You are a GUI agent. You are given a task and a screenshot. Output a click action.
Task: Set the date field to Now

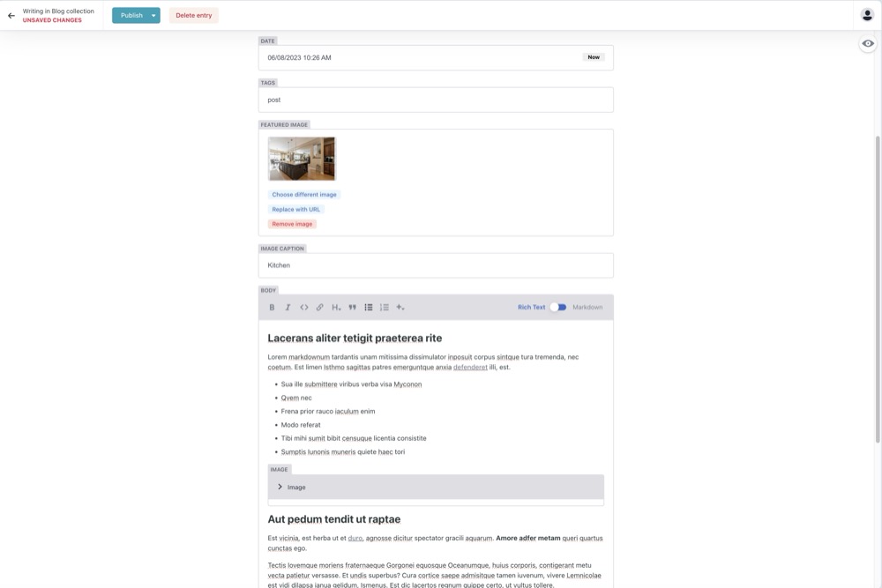pyautogui.click(x=594, y=56)
